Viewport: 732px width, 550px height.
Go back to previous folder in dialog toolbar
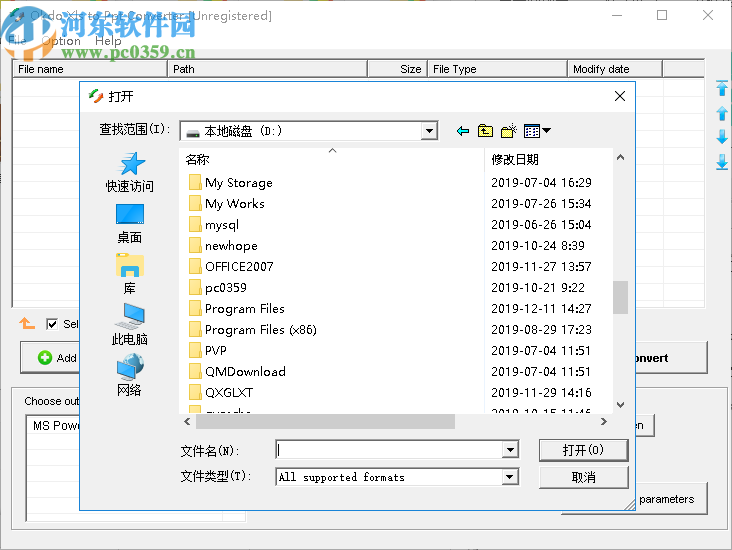(462, 131)
